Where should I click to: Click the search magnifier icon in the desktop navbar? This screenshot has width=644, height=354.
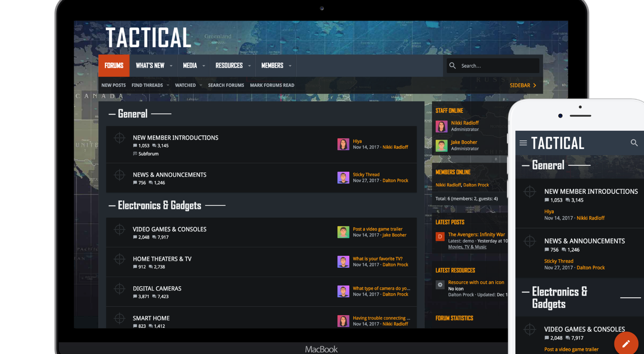(x=453, y=66)
